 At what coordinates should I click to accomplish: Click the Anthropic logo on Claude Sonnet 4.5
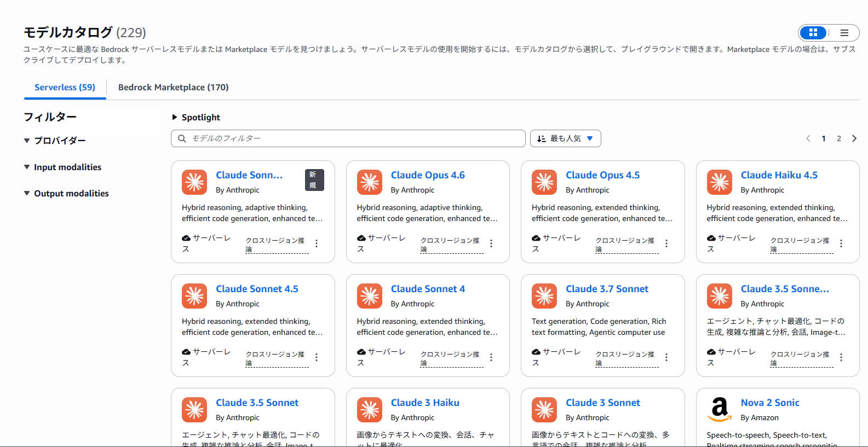[194, 296]
